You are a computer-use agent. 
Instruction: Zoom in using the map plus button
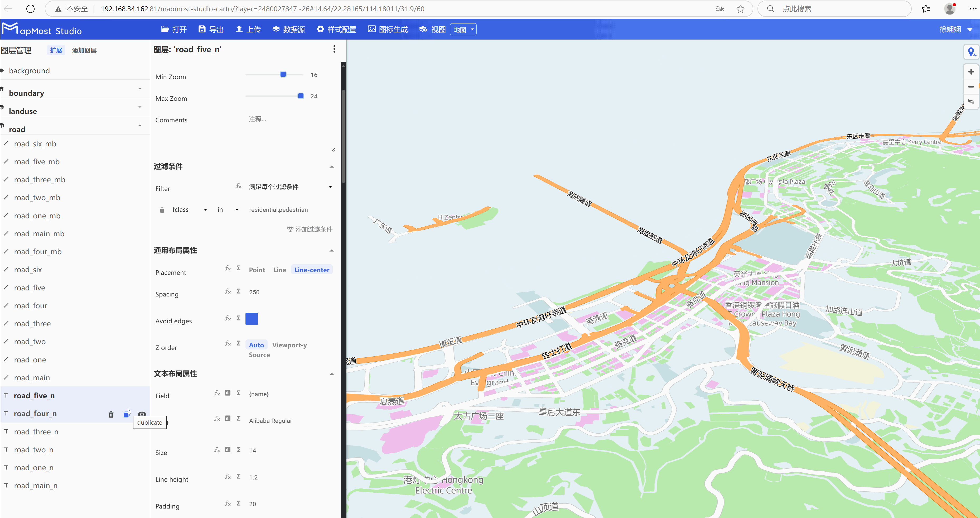click(x=971, y=71)
